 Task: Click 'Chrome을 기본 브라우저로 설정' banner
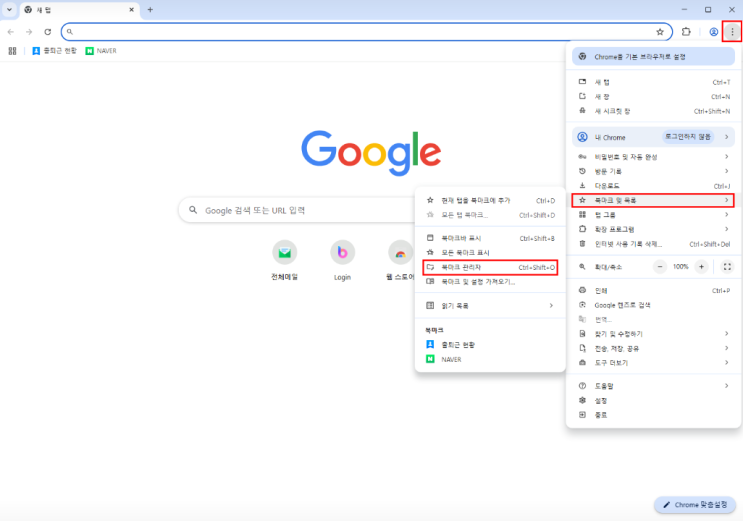click(x=653, y=56)
